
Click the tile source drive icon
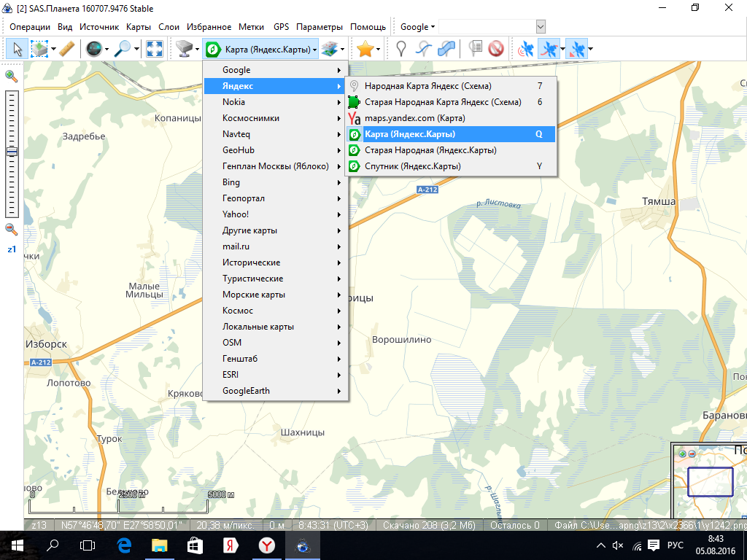click(x=183, y=49)
